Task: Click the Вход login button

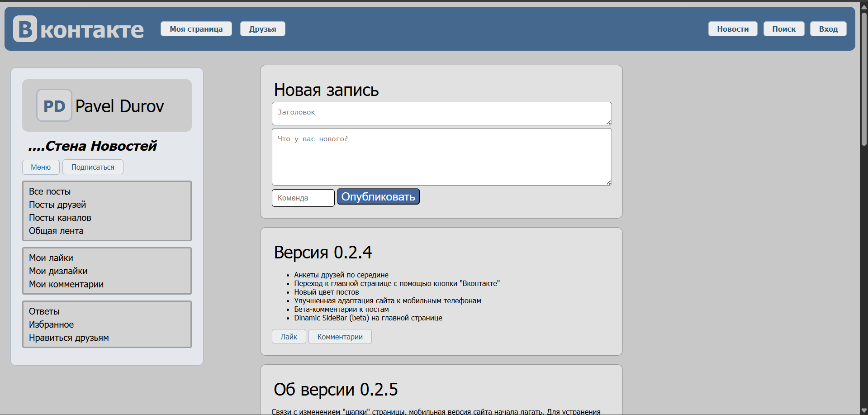Action: click(828, 29)
